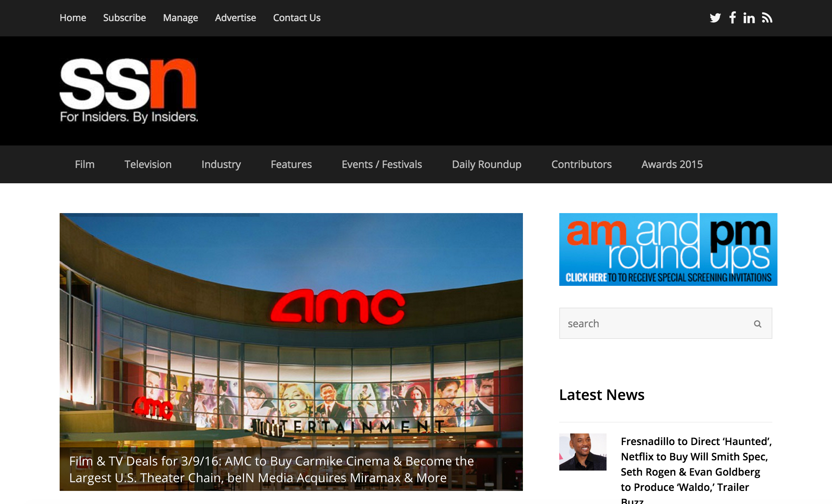The height and width of the screenshot is (504, 832).
Task: Open the LinkedIn icon in header
Action: tap(749, 18)
